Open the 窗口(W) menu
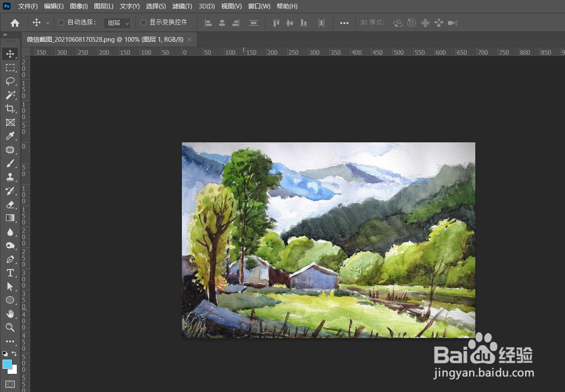Screen dimensions: 565x392 tap(259, 6)
